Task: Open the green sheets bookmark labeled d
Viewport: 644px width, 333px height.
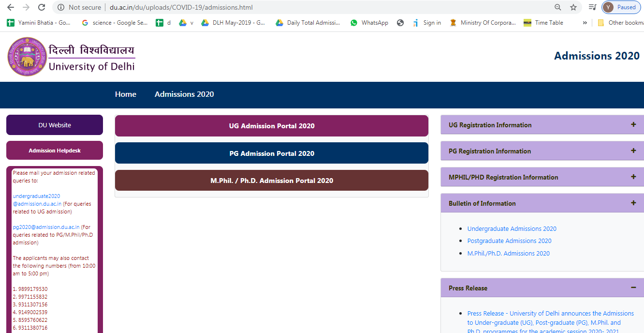Action: pos(163,23)
